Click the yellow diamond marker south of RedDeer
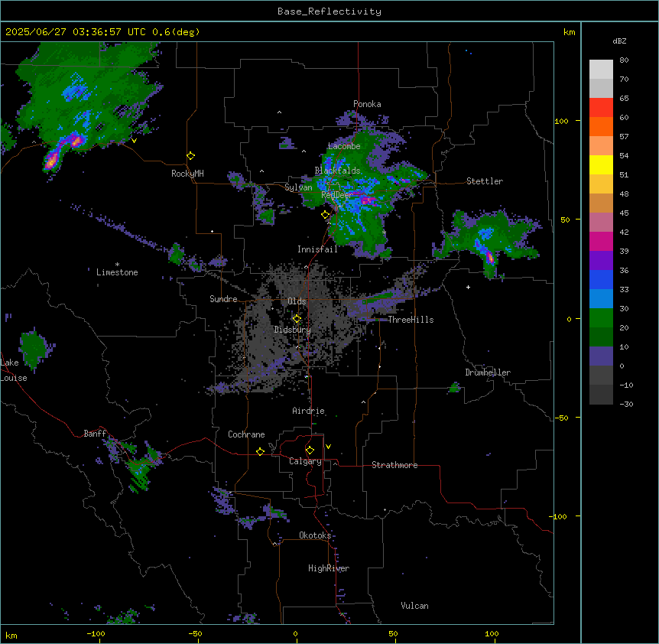The image size is (659, 644). tap(326, 214)
